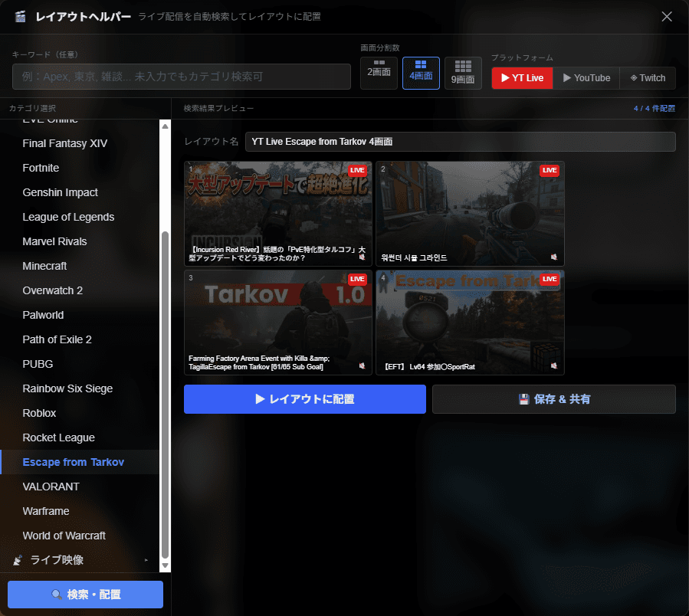Switch platform to YouTube
Screen dimensions: 689x616
coord(586,78)
